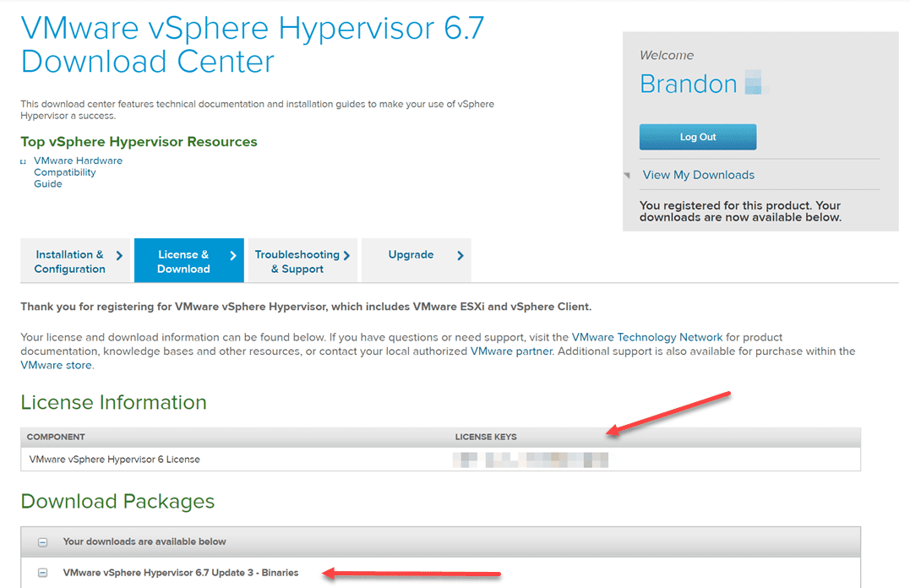The width and height of the screenshot is (910, 588).
Task: Click the arrow on License & Download tab
Action: tap(232, 255)
